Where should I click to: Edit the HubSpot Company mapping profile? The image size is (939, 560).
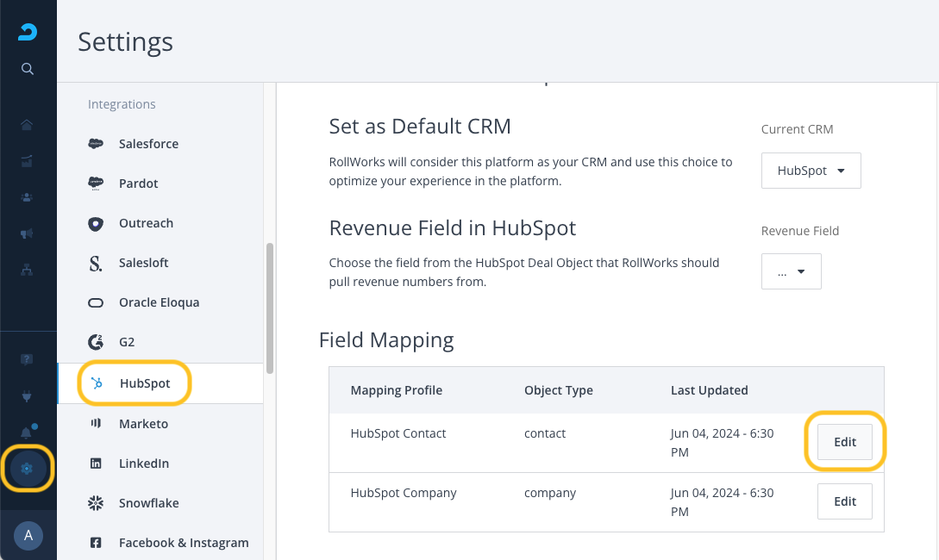point(845,501)
